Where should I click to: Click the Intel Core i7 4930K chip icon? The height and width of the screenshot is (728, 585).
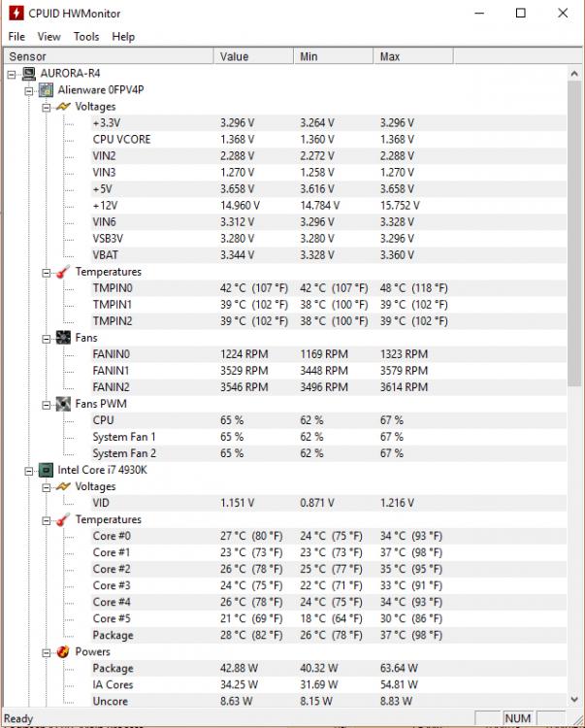(46, 470)
